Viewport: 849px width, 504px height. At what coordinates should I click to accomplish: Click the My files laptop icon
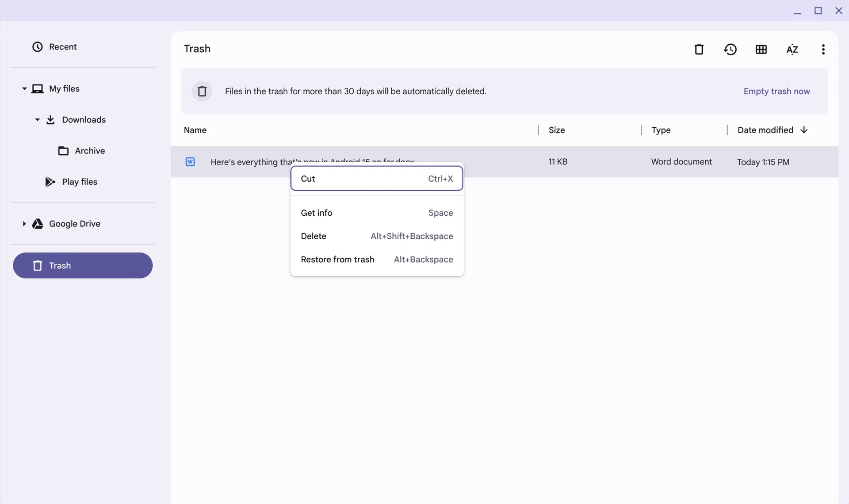(x=38, y=89)
